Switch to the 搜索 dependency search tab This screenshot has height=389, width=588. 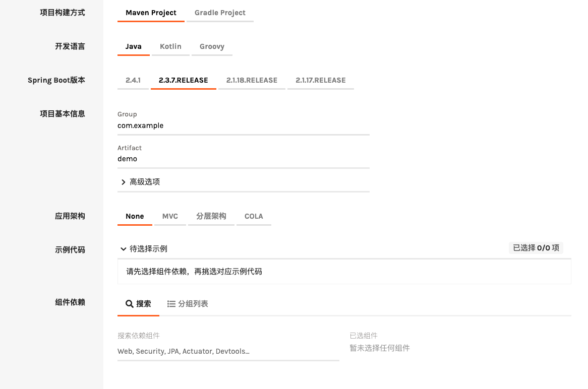click(x=138, y=304)
